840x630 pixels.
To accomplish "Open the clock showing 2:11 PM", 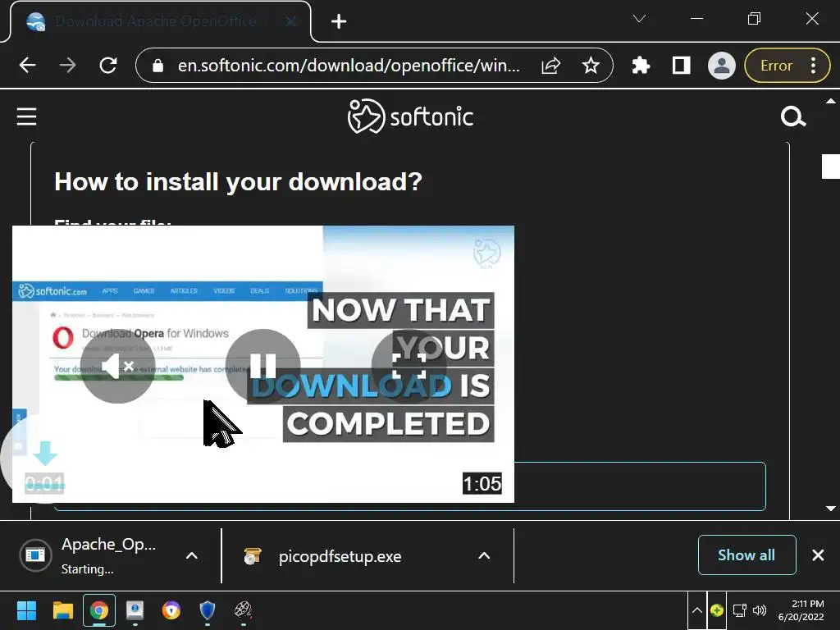I will click(801, 610).
